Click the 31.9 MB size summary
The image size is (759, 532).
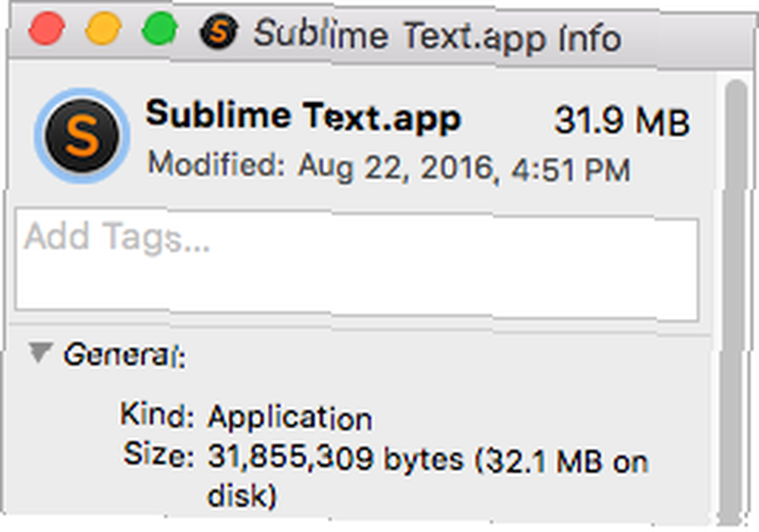click(x=622, y=121)
